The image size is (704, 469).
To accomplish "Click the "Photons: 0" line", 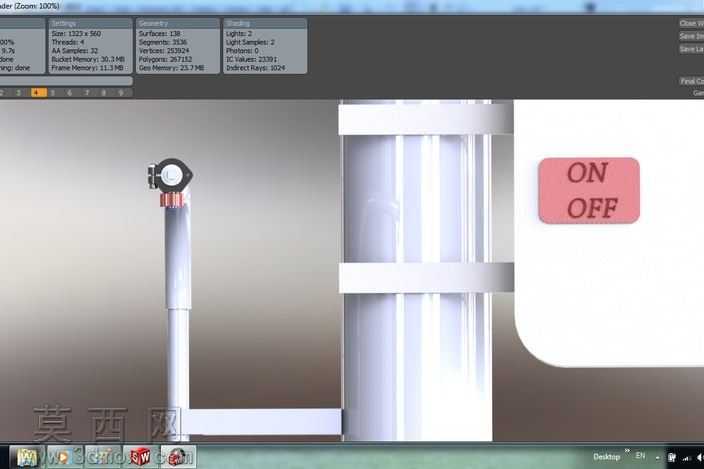I will (x=242, y=51).
